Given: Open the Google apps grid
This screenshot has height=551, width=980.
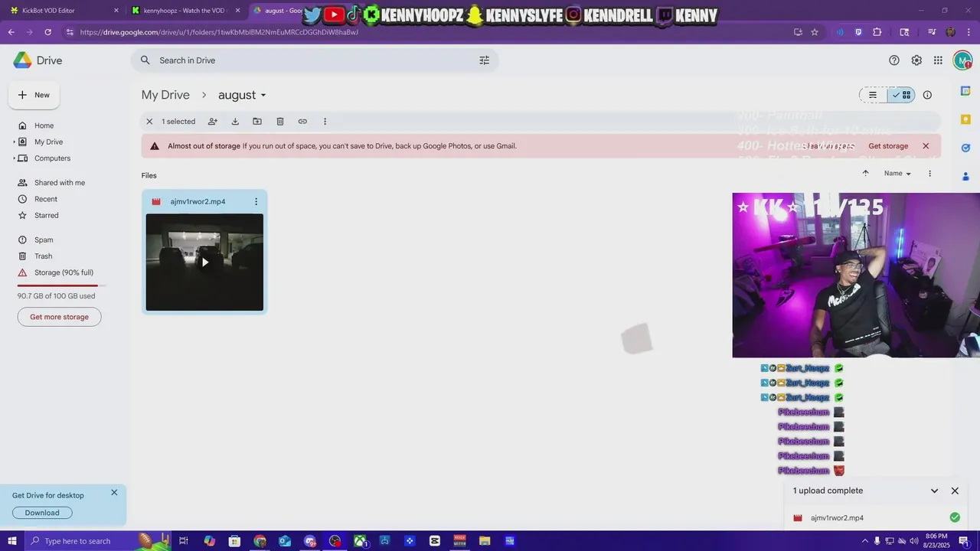Looking at the screenshot, I should (938, 60).
